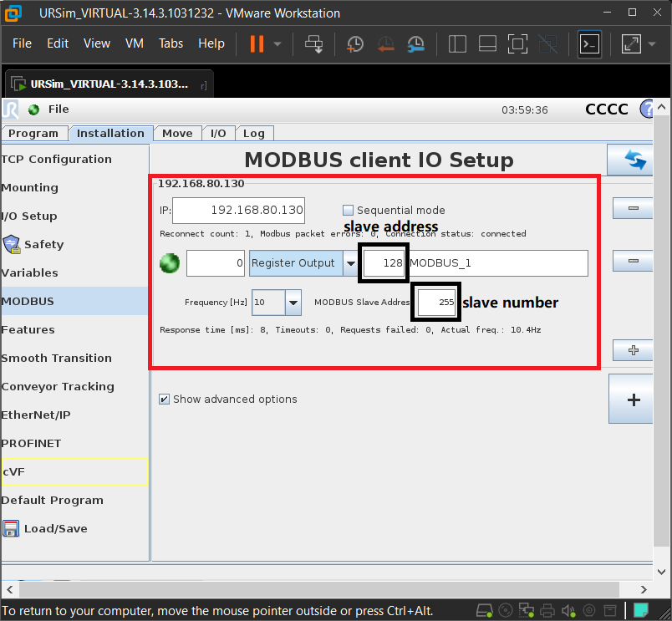Open the console view icon

[x=589, y=43]
